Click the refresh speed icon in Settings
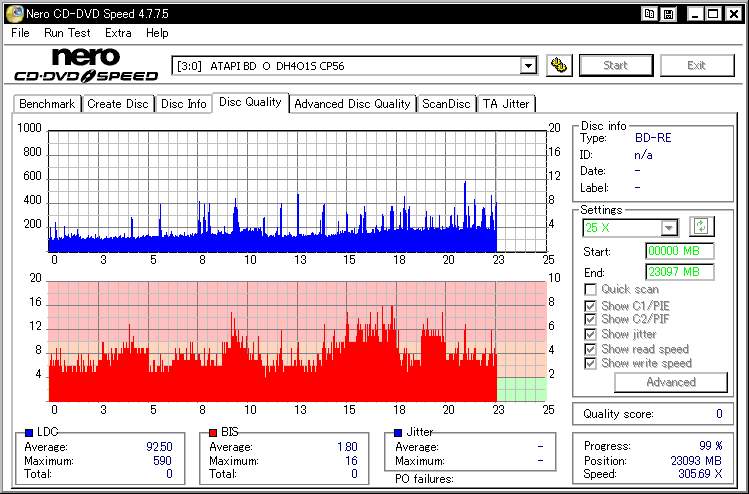This screenshot has height=494, width=749. 701,226
